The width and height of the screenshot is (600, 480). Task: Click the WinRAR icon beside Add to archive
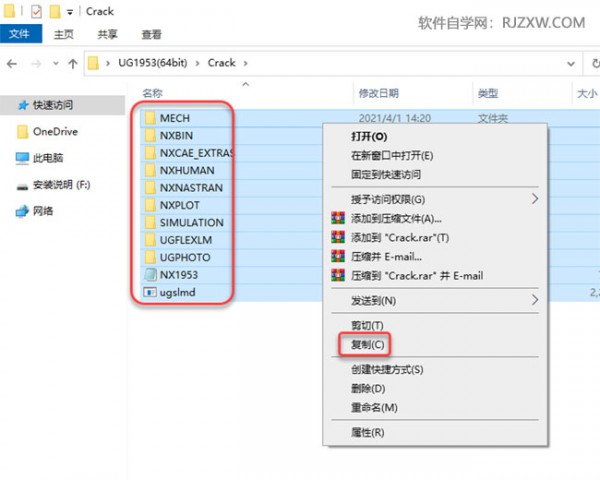click(338, 218)
